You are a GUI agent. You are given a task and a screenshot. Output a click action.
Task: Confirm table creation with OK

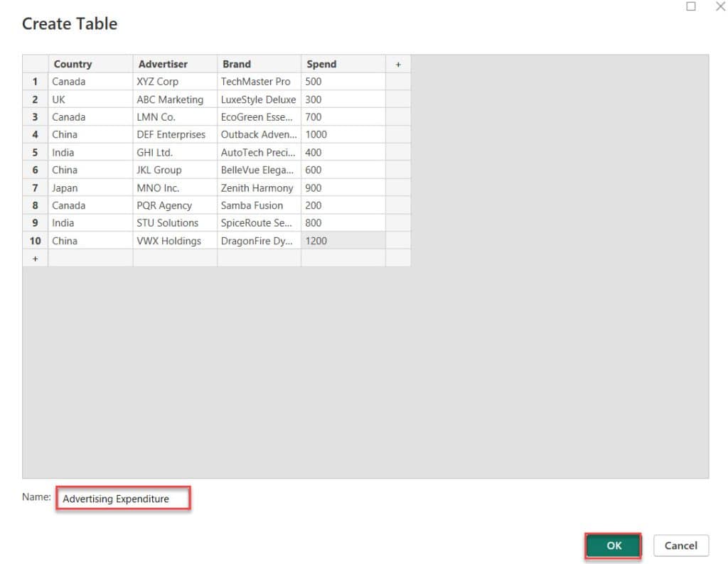614,546
